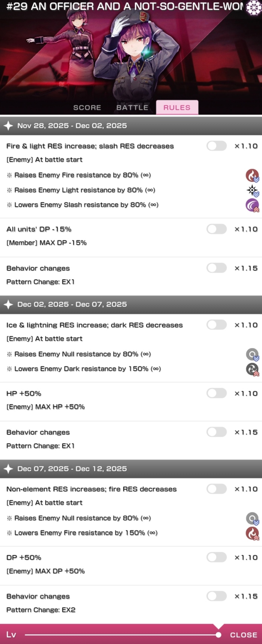Image resolution: width=262 pixels, height=644 pixels.
Task: Turn on Pattern Change EX2 behavior toggle
Action: (x=216, y=596)
